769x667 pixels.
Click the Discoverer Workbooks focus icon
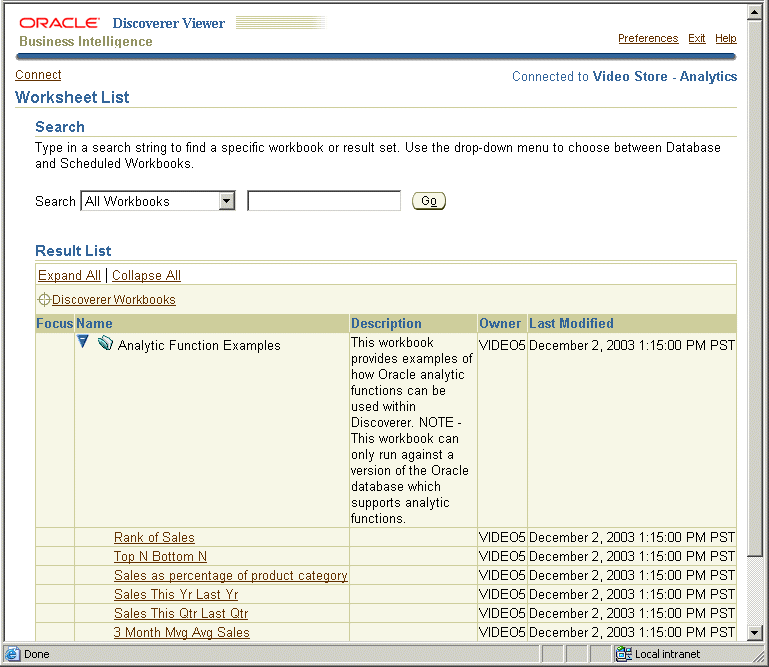pos(44,300)
